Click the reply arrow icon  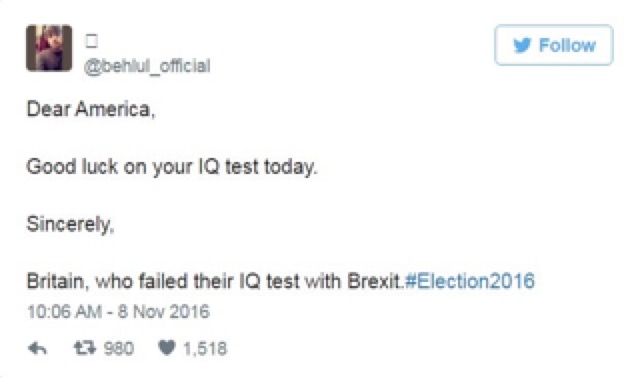pos(37,348)
